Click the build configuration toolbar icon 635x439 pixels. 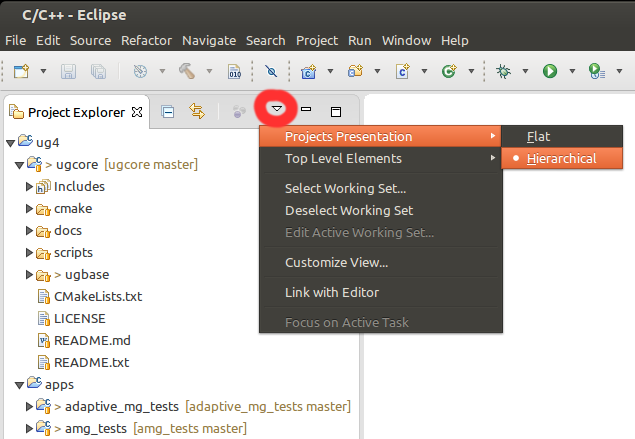coord(140,71)
